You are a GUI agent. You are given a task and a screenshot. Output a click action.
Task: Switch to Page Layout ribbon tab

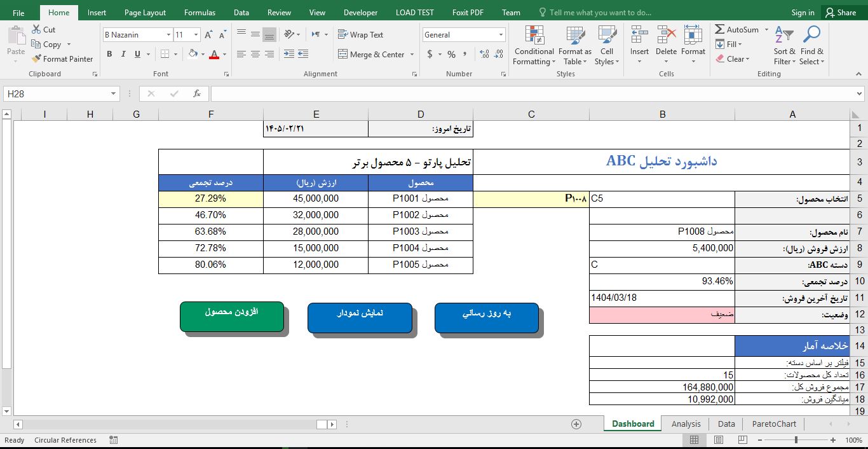coord(145,12)
